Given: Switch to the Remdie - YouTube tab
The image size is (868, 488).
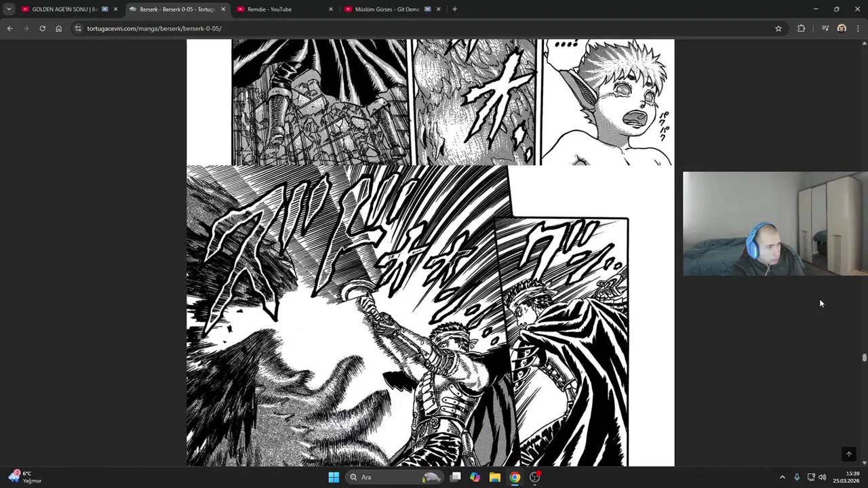Looking at the screenshot, I should pos(285,9).
